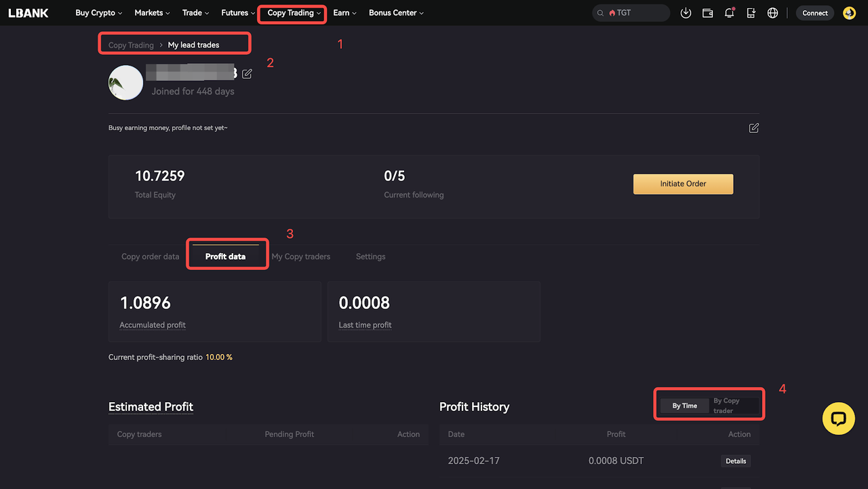Image resolution: width=868 pixels, height=489 pixels.
Task: Click the deposit download arrow icon
Action: (686, 13)
